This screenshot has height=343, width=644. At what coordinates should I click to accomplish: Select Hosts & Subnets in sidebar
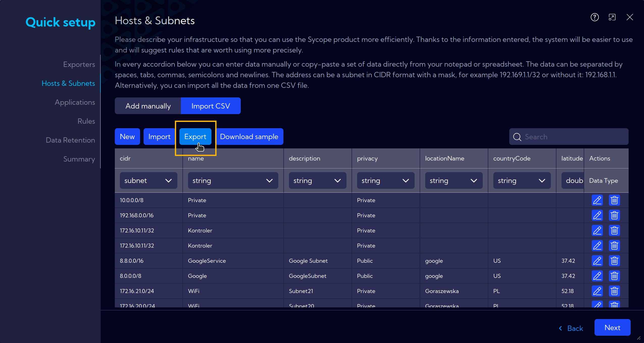(68, 83)
